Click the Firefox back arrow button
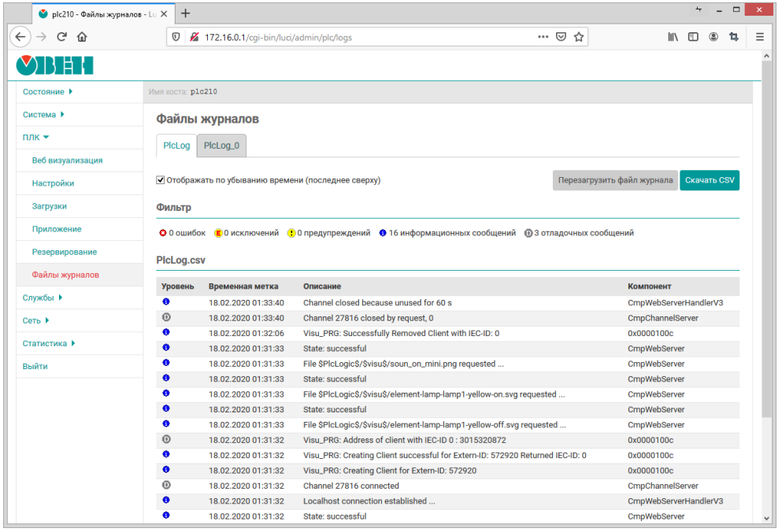Image resolution: width=782 pixels, height=532 pixels. click(x=20, y=37)
